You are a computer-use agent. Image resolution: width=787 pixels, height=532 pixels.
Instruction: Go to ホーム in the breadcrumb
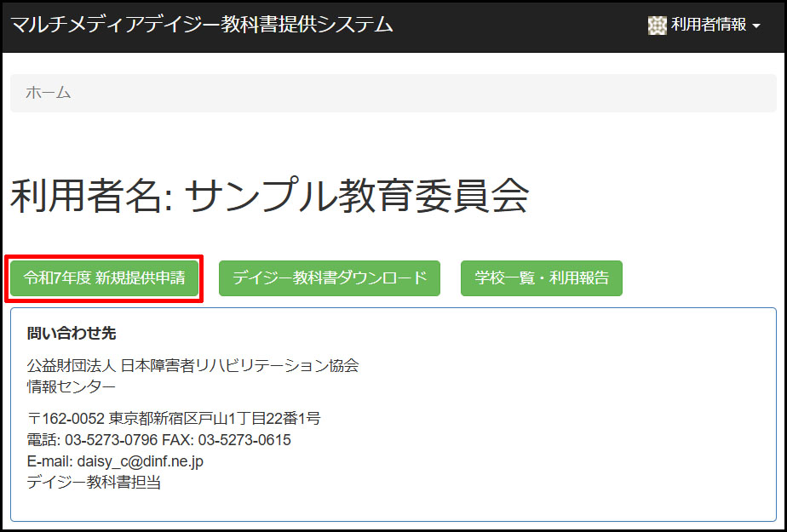48,93
